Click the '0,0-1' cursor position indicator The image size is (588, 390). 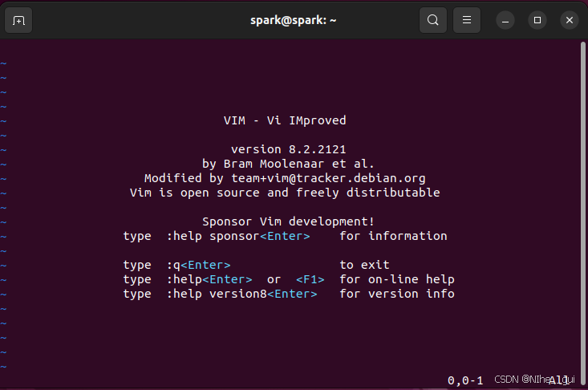click(x=465, y=380)
